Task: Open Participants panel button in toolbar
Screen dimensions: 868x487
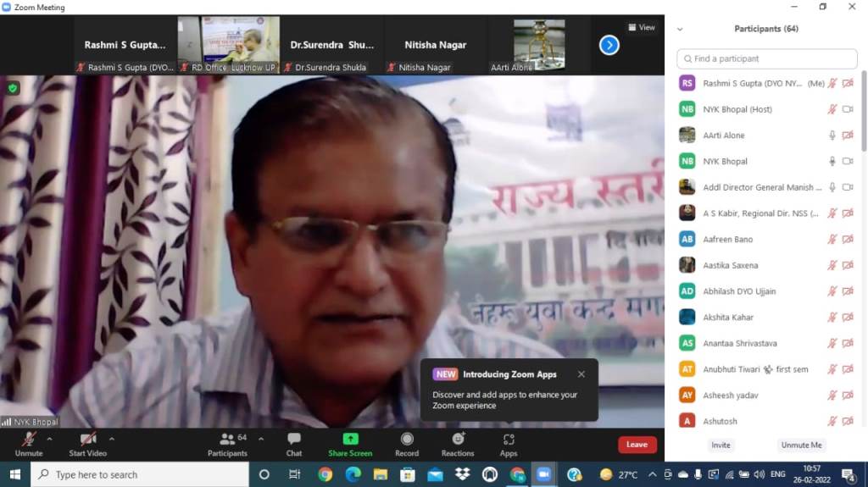Action: coord(227,445)
